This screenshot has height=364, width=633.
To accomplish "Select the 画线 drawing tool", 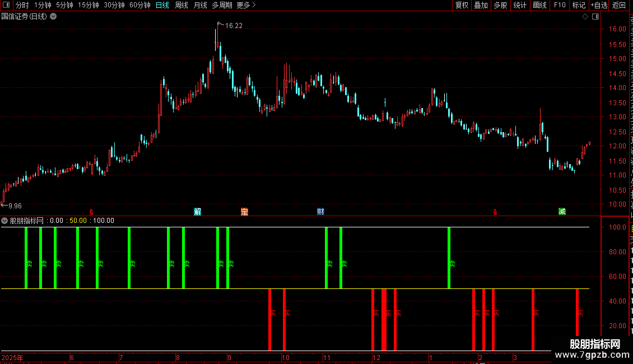I will [540, 5].
